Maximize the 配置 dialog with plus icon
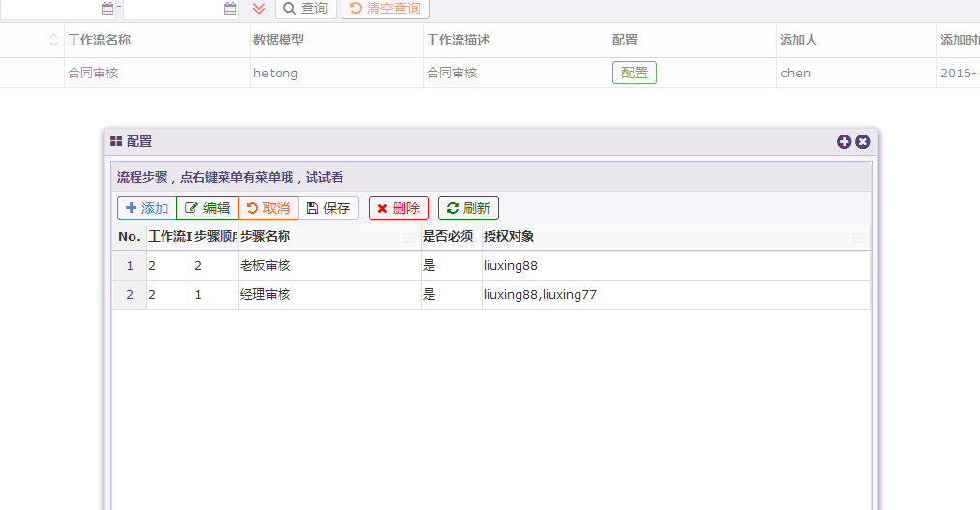 (844, 141)
